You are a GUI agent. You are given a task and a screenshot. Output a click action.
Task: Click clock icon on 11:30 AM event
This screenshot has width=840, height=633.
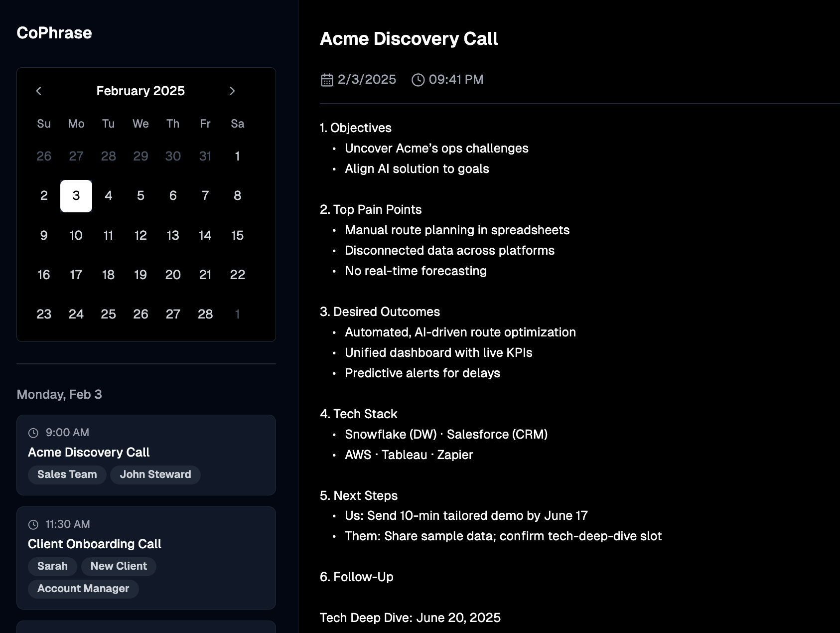pyautogui.click(x=33, y=524)
